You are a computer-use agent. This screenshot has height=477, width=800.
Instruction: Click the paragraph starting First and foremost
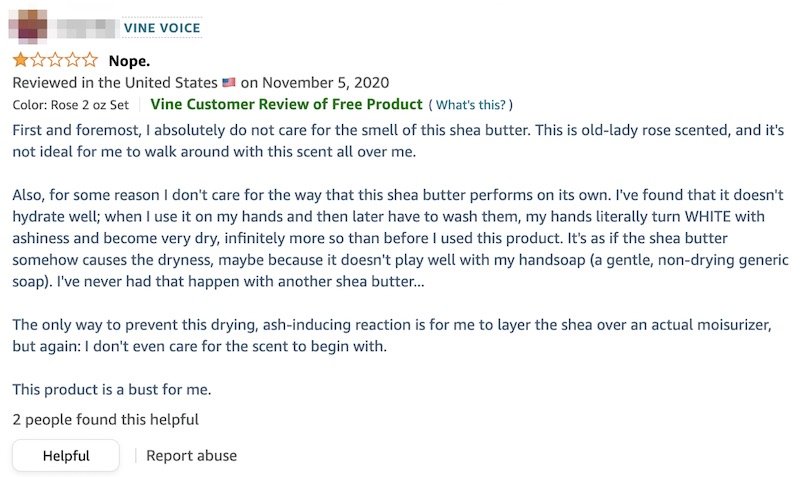[398, 141]
